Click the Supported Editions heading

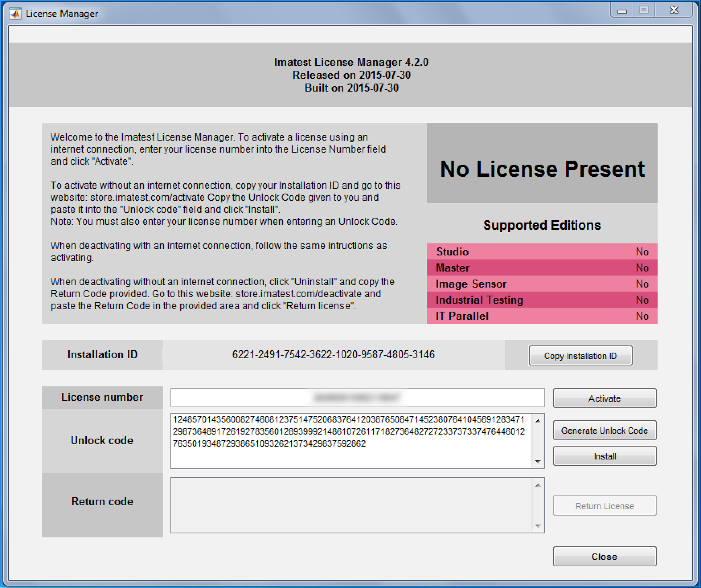[x=542, y=225]
